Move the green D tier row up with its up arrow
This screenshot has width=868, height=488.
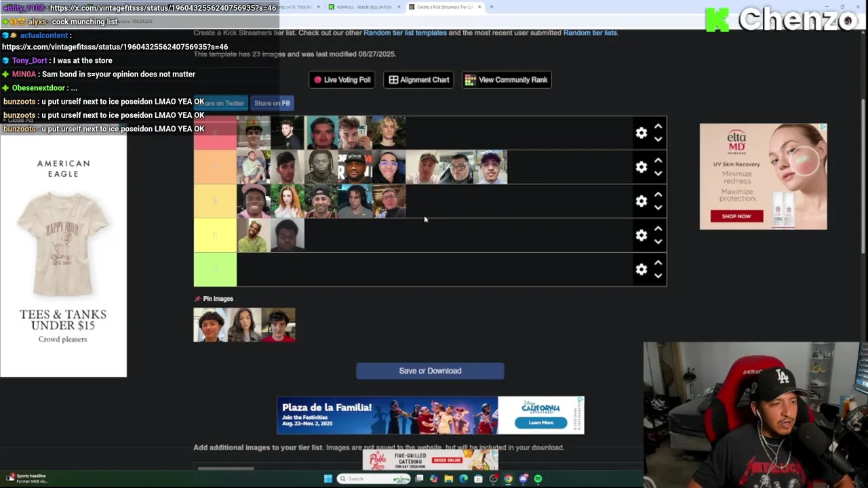pyautogui.click(x=658, y=263)
